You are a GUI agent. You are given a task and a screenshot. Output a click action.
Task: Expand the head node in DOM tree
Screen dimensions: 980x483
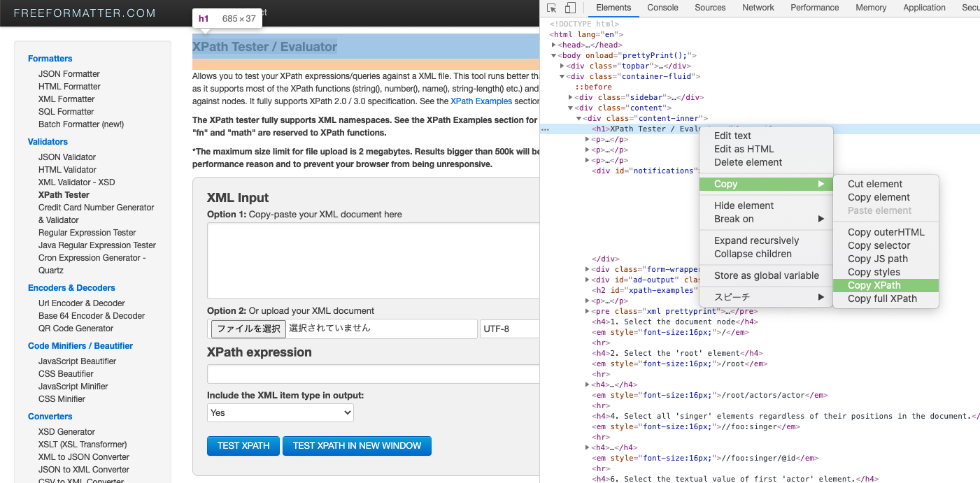(554, 45)
